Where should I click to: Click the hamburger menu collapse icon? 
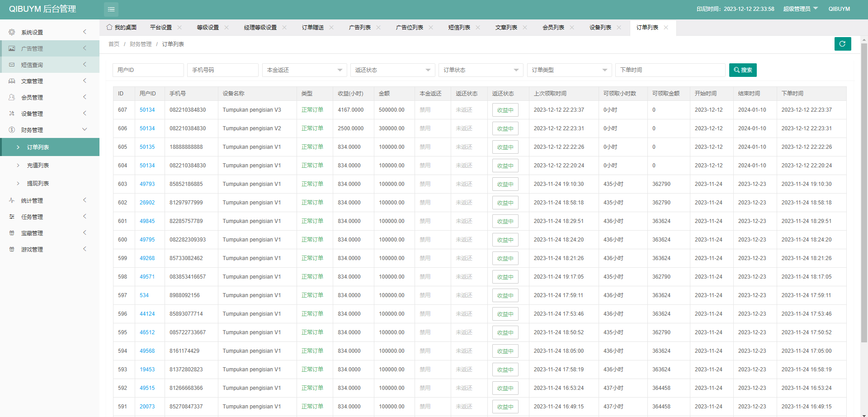pos(111,9)
